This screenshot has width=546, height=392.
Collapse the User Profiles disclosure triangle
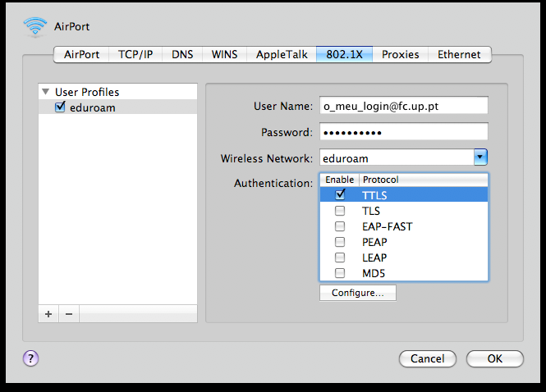pos(46,92)
